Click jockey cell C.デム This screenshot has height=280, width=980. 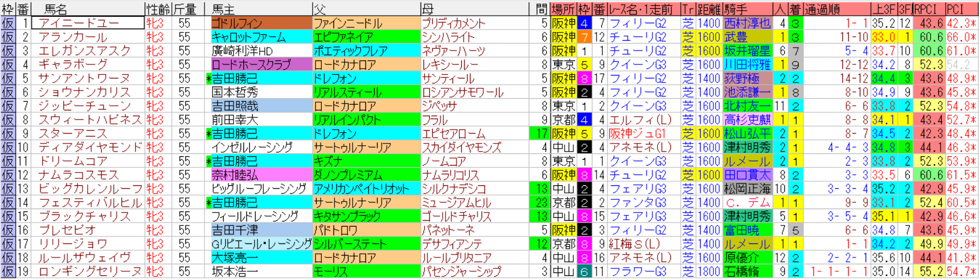pyautogui.click(x=747, y=203)
